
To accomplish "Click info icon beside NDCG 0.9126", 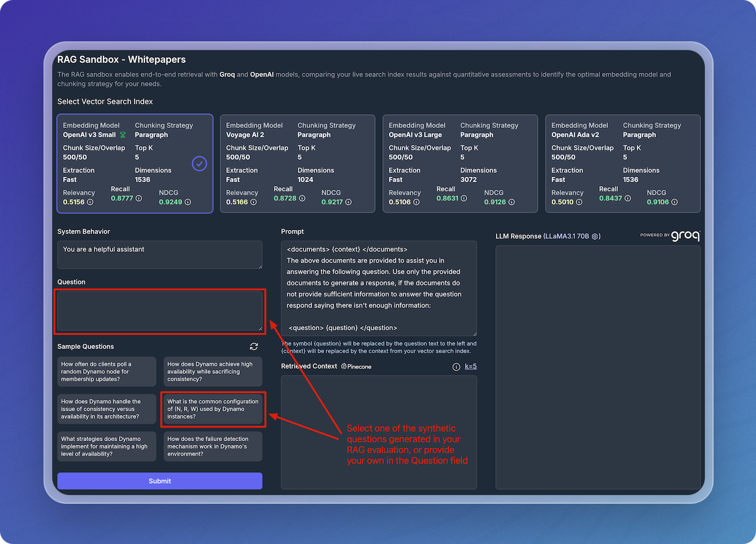I will click(511, 202).
